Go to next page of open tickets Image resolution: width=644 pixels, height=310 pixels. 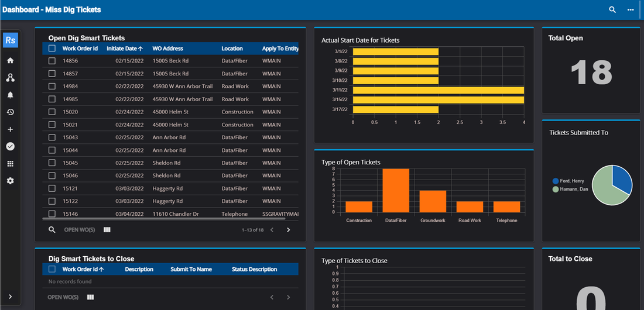(288, 230)
